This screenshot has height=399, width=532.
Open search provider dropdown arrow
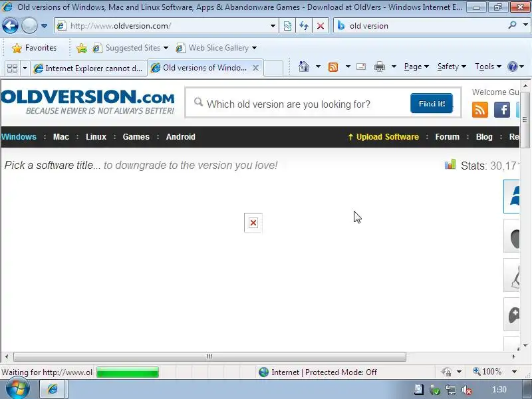(x=525, y=25)
